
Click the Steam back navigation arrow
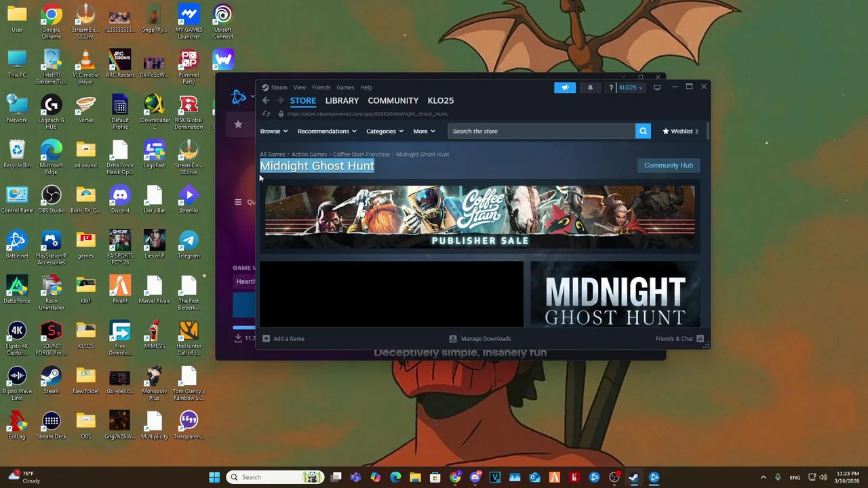pos(266,100)
